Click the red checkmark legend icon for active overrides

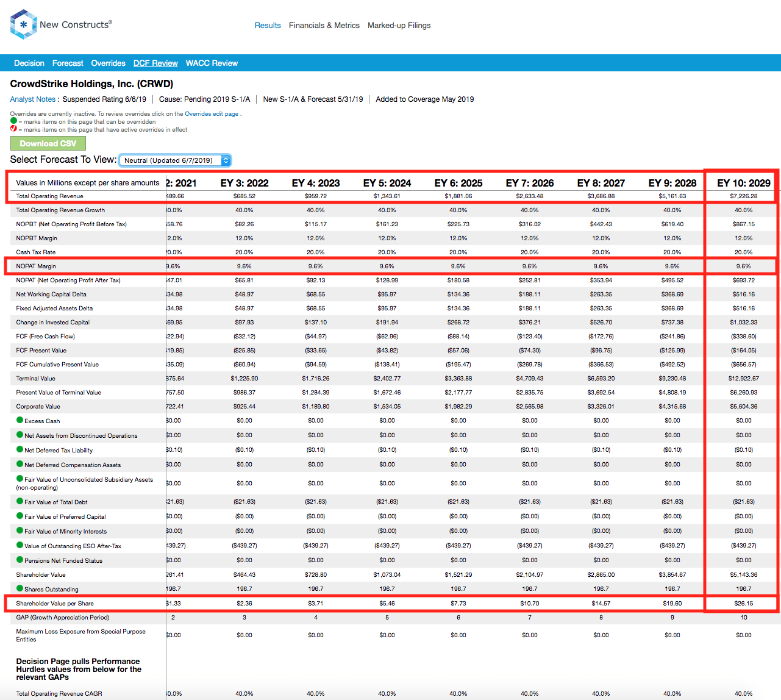[x=13, y=129]
